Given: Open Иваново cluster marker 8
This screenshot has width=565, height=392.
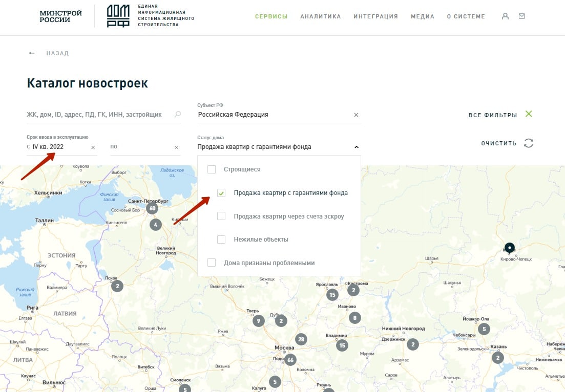Looking at the screenshot, I should click(355, 318).
